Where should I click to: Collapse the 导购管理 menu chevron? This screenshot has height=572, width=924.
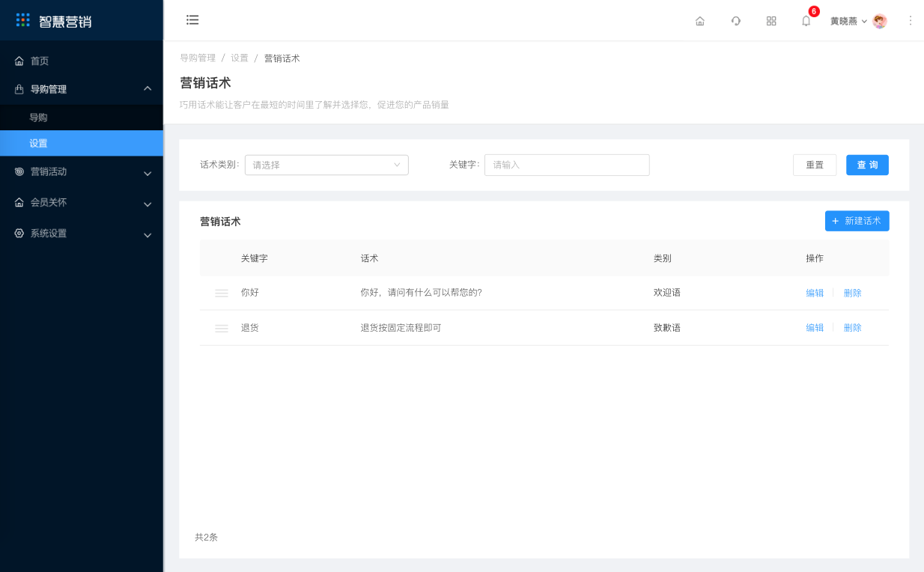coord(148,89)
